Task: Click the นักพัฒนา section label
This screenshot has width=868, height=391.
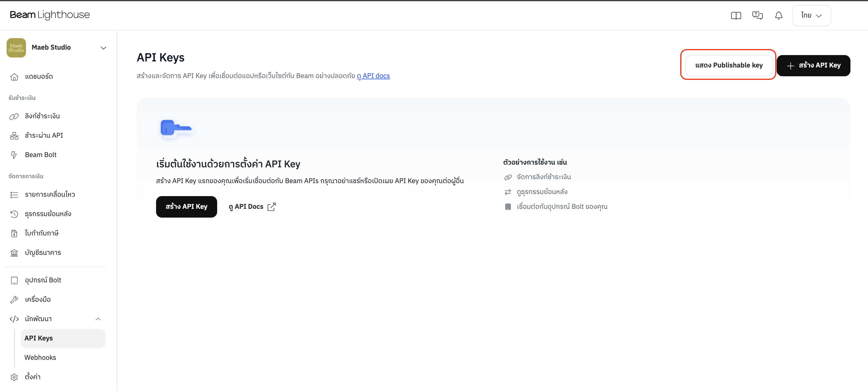Action: click(x=38, y=319)
